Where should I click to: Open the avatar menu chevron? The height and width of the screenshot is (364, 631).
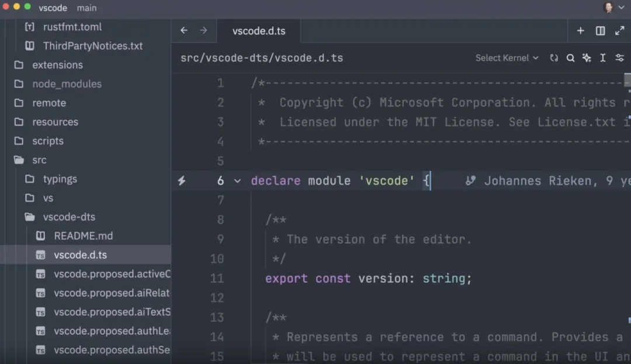(621, 8)
